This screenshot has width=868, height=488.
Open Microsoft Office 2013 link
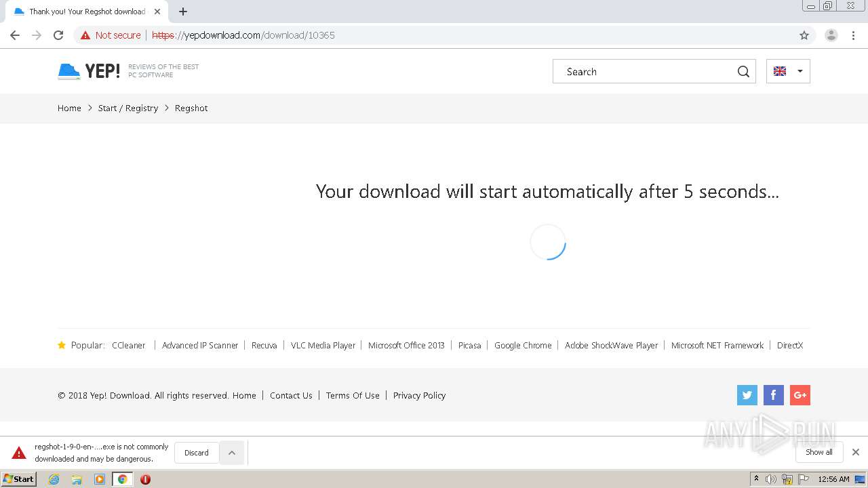[x=406, y=346]
